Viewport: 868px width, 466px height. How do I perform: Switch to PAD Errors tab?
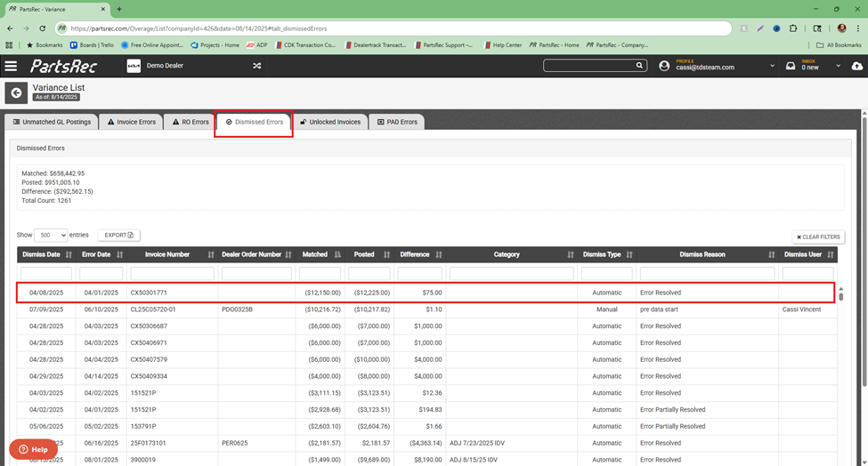[x=397, y=122]
